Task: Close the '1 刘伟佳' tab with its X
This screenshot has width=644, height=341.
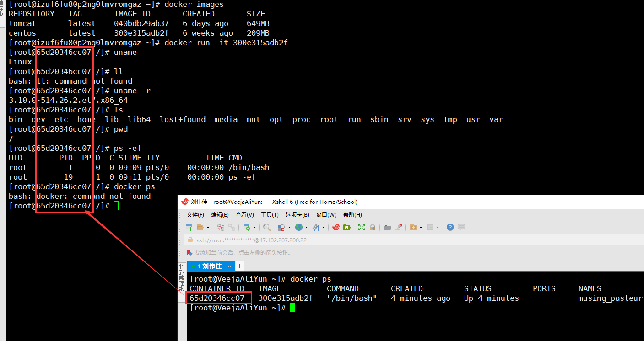Action: tap(229, 266)
